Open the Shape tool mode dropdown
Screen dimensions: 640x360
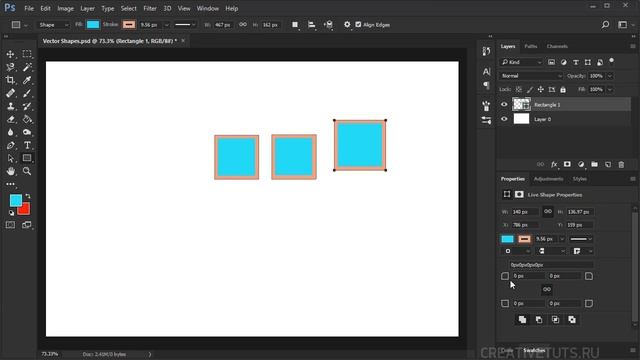coord(53,25)
